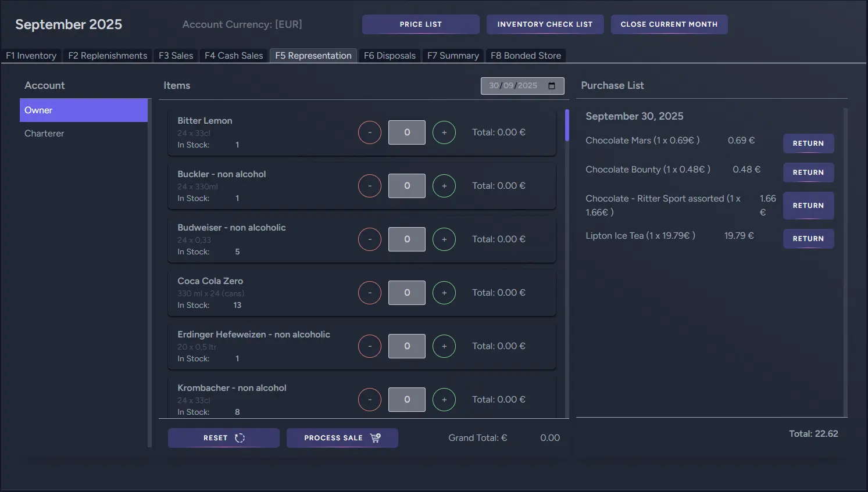
Task: Go to F2 Replenishments tab
Action: (x=108, y=56)
